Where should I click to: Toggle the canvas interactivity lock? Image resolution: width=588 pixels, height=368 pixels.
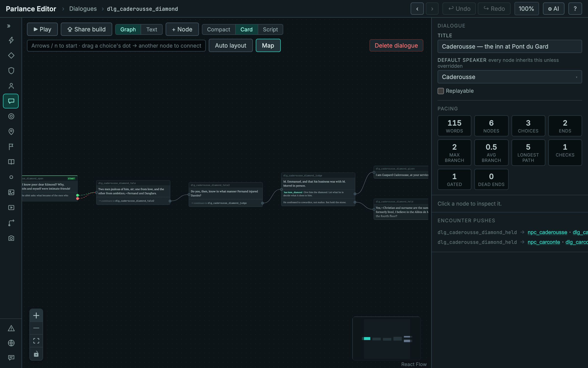(x=36, y=354)
